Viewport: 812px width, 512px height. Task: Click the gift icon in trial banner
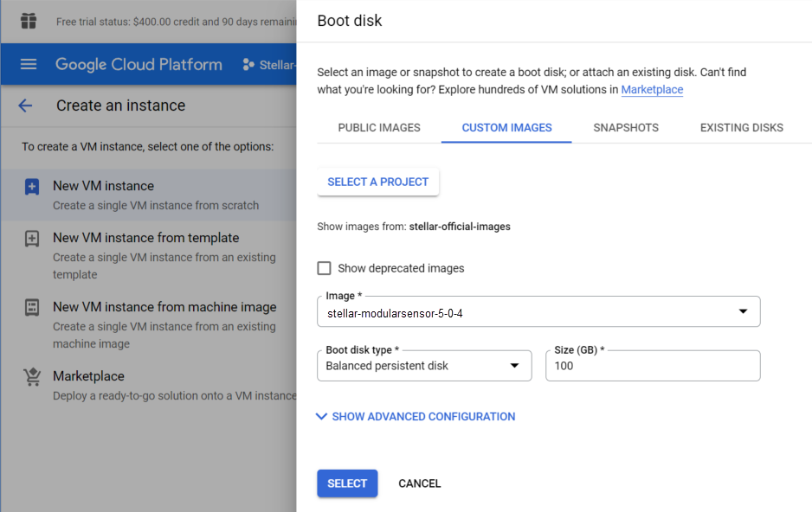click(x=29, y=21)
